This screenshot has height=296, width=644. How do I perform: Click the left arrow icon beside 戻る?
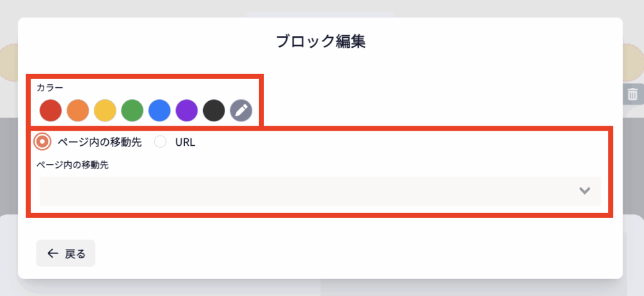[52, 253]
